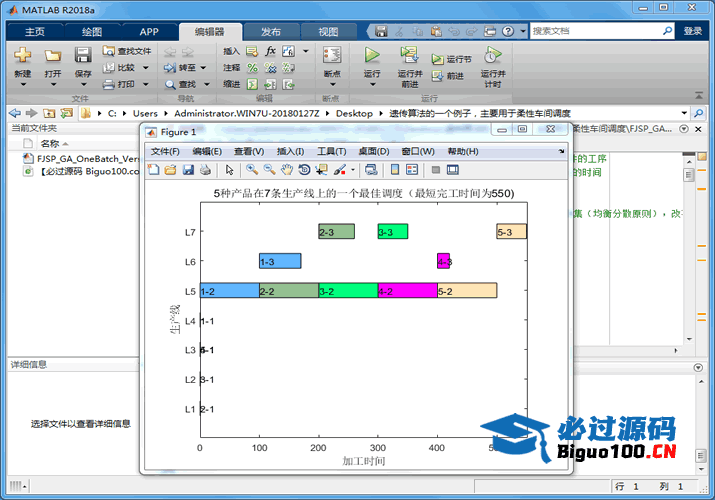715x500 pixels.
Task: Click the Find Files (查找文件) button
Action: click(127, 51)
